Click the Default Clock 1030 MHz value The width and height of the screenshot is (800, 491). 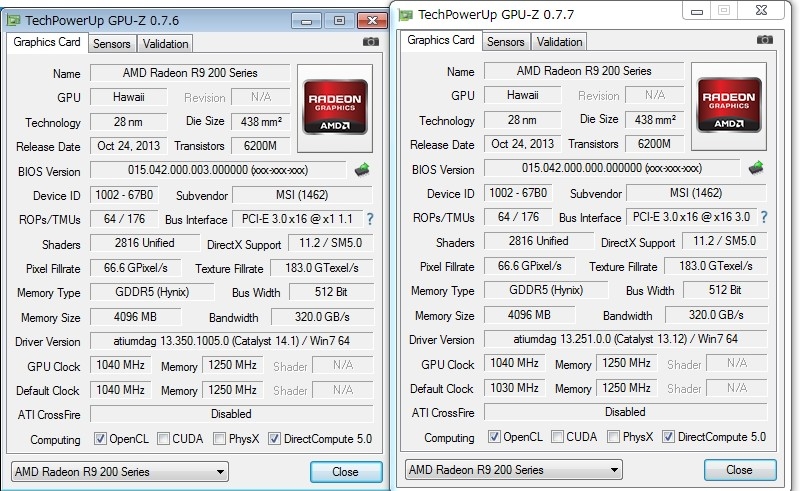[514, 388]
